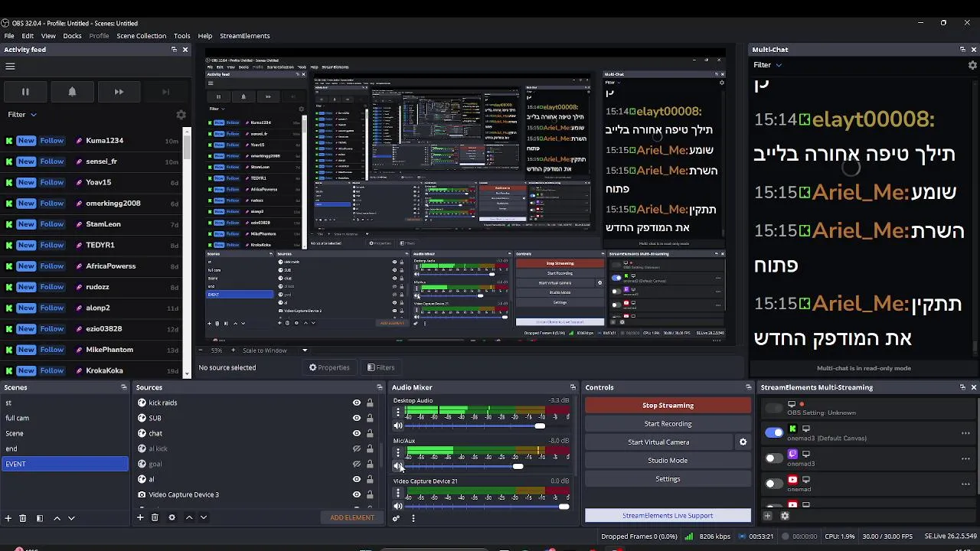Open Filters for the selected source
Screen dimensions: 980x551
[381, 367]
